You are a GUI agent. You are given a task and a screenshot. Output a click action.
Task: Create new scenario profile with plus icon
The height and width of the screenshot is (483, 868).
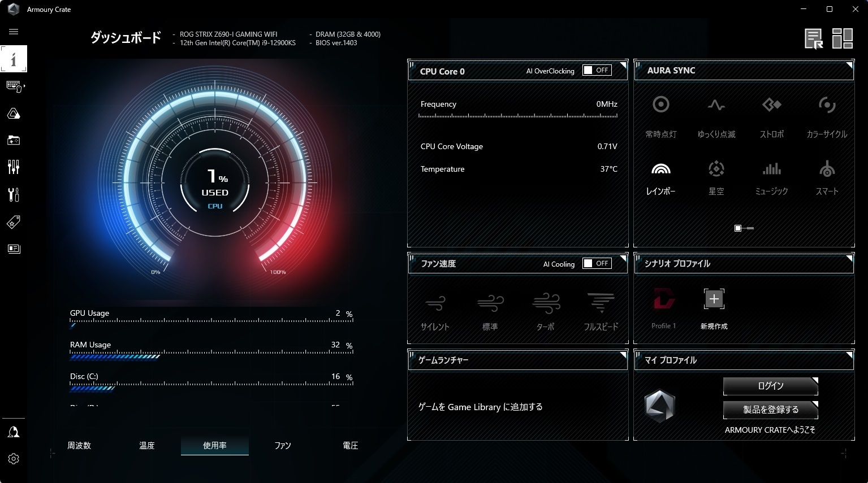tap(714, 299)
